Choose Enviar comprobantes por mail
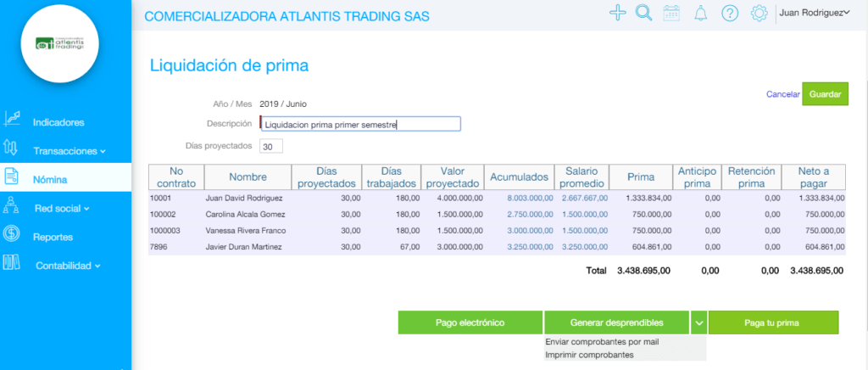Image resolution: width=868 pixels, height=370 pixels. pyautogui.click(x=602, y=342)
